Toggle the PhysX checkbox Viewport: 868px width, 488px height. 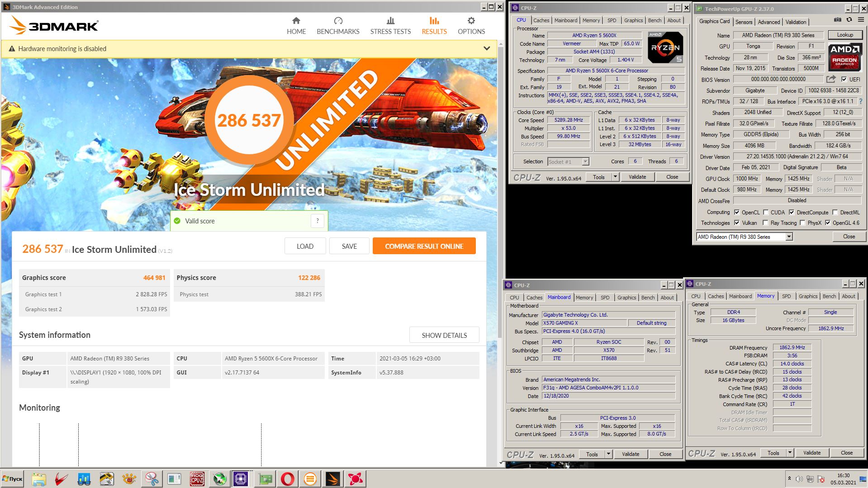(x=802, y=223)
